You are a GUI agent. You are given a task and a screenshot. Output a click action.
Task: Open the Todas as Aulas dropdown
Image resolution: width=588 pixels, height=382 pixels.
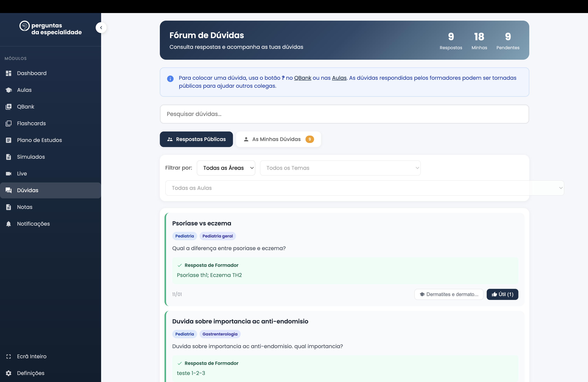coord(364,188)
